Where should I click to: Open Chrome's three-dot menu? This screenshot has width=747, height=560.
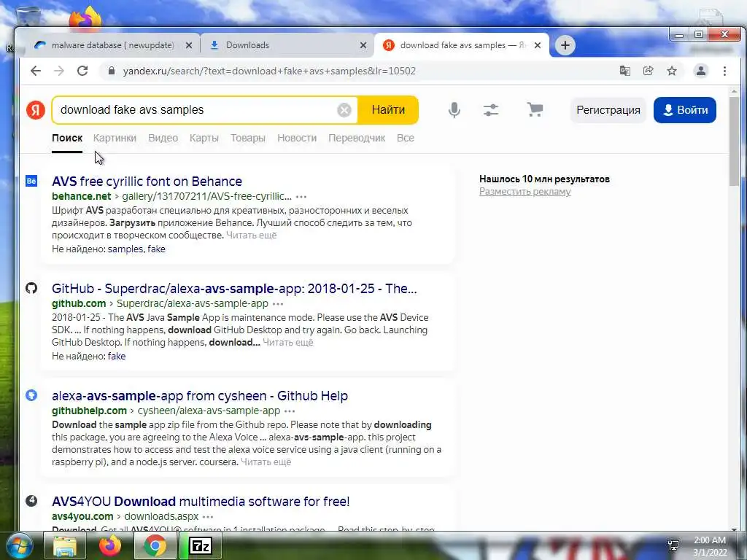(724, 71)
